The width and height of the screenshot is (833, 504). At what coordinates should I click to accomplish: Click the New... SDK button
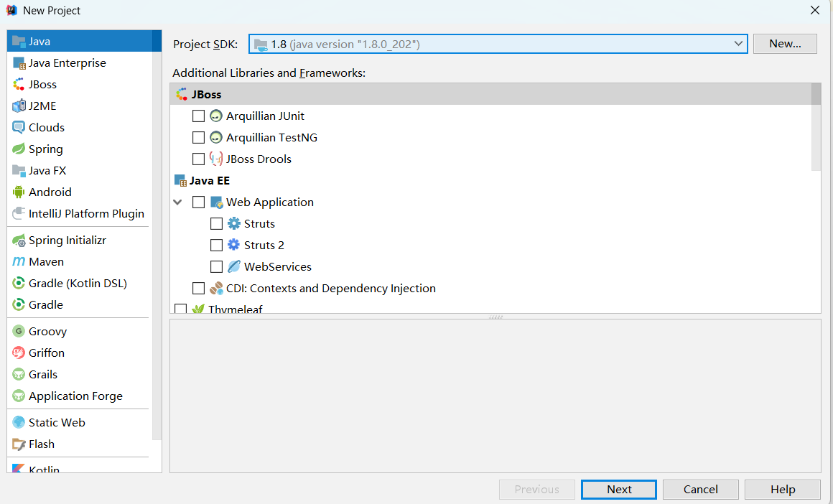coord(785,44)
